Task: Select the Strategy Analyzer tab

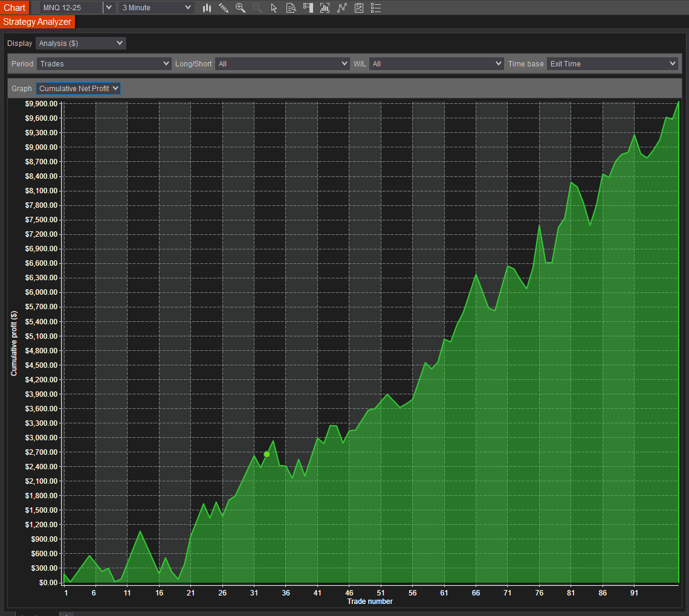Action: coord(37,22)
